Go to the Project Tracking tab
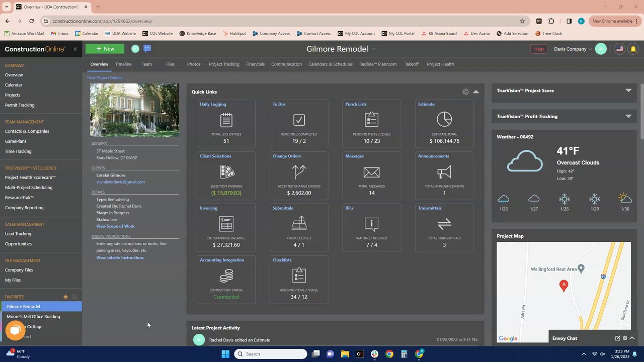 [224, 64]
